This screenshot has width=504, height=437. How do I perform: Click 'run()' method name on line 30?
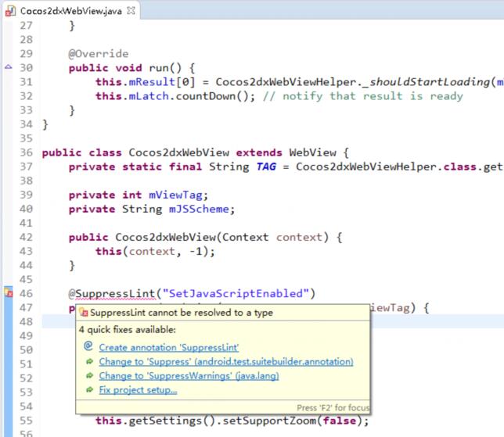(x=165, y=68)
